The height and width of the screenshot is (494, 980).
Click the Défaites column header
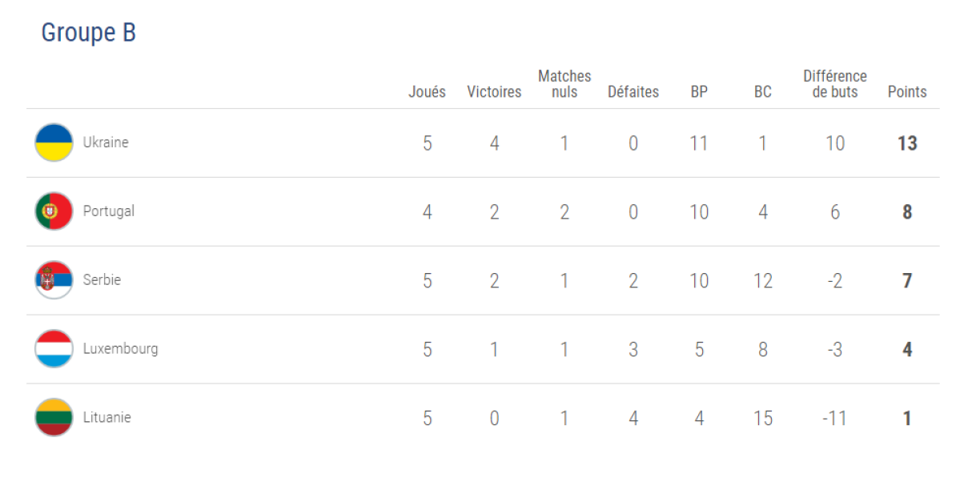tap(633, 92)
